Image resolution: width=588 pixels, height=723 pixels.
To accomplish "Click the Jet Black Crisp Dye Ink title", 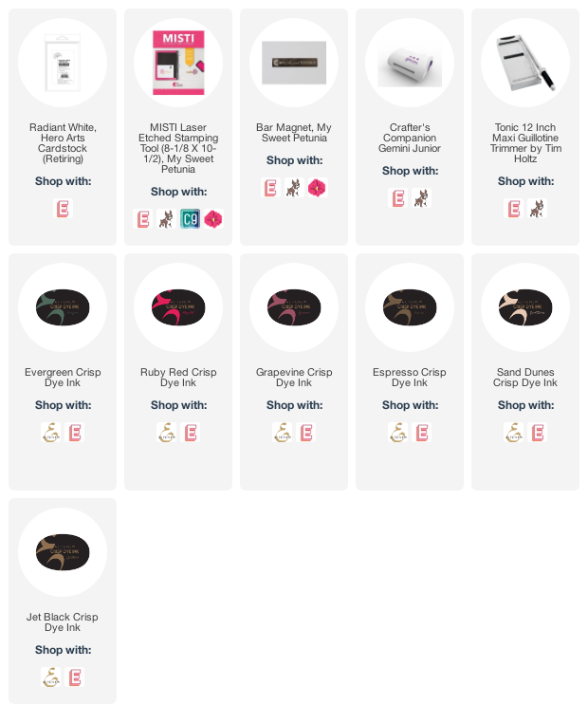I will [63, 622].
